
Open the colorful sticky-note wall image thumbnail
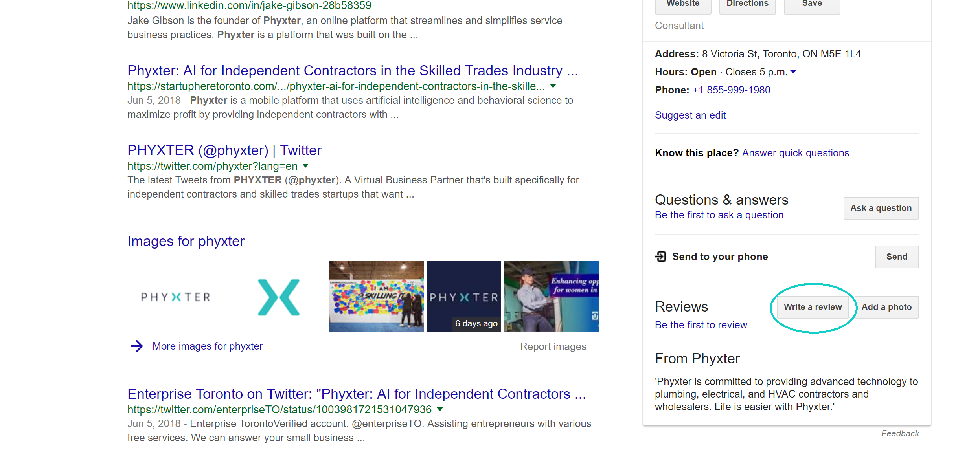click(x=376, y=297)
